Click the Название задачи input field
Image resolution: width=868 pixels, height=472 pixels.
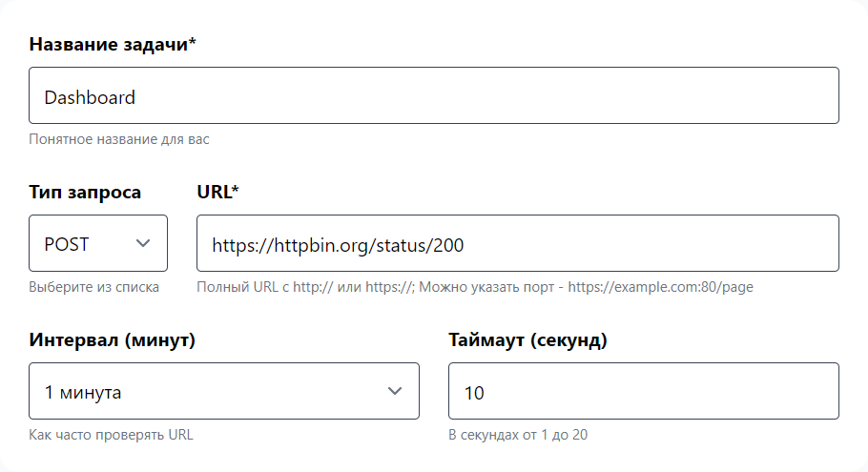433,95
